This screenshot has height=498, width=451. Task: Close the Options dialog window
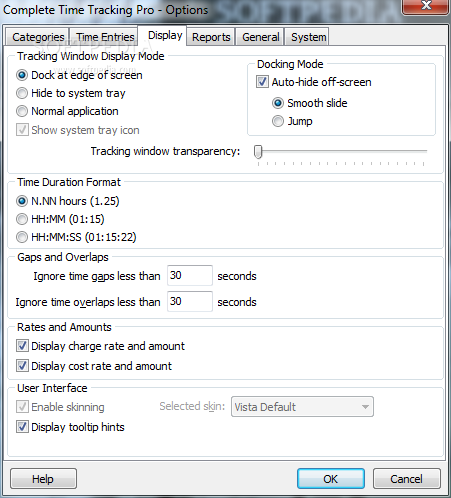click(x=426, y=6)
